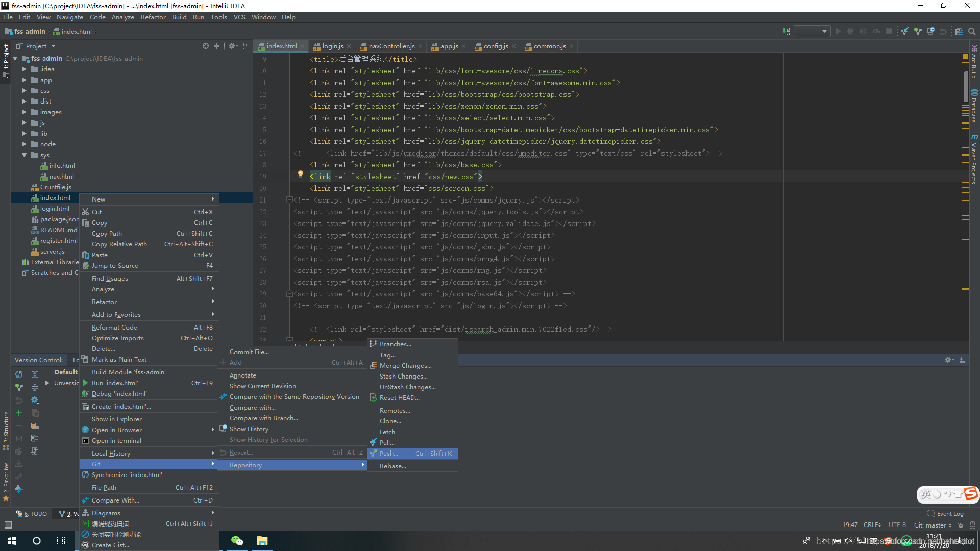Open the Show History toolbar icon
Viewport: 980px width, 551px height.
[930, 31]
